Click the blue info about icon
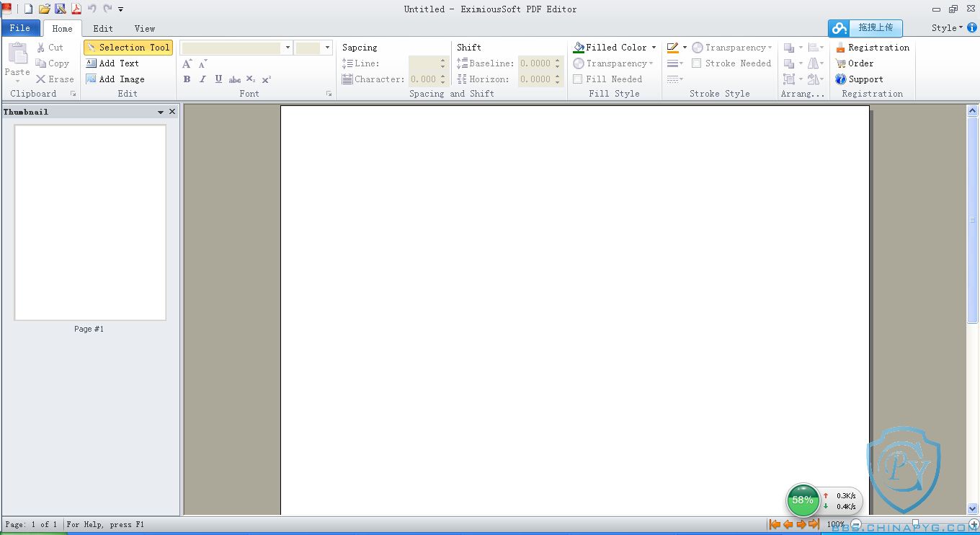The width and height of the screenshot is (980, 535). pyautogui.click(x=972, y=28)
